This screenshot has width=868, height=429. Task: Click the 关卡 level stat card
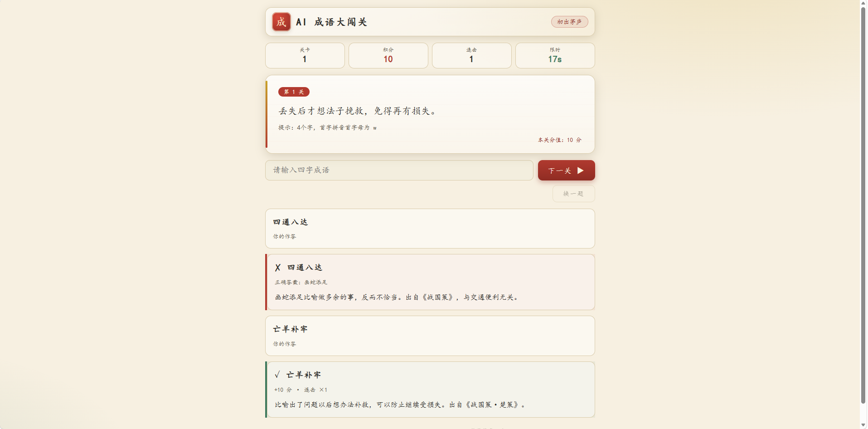click(305, 55)
